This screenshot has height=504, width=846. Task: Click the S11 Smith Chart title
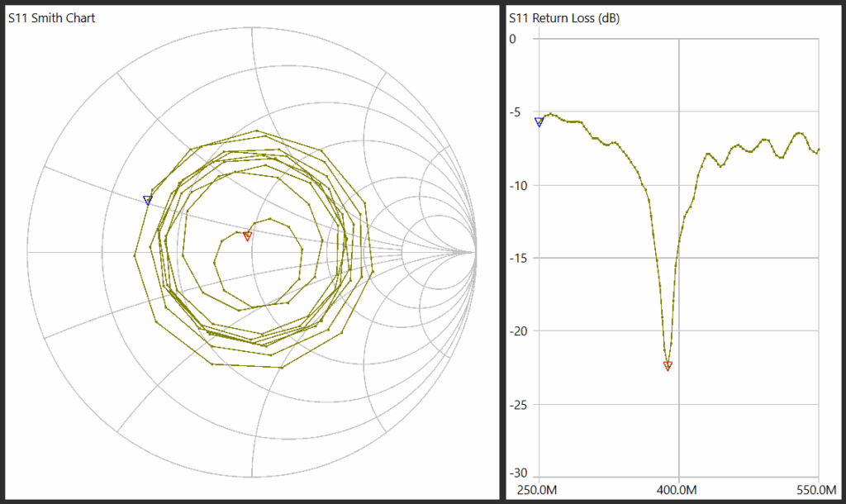pos(51,17)
